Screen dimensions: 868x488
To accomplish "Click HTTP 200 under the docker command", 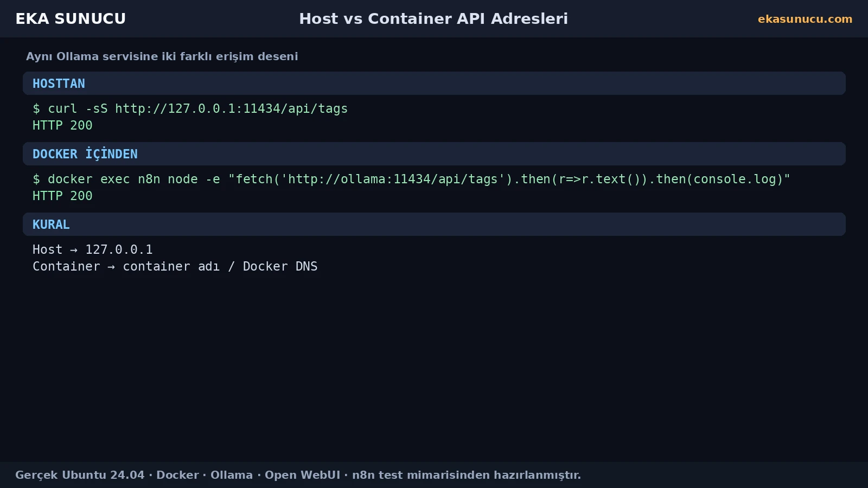I will 62,196.
